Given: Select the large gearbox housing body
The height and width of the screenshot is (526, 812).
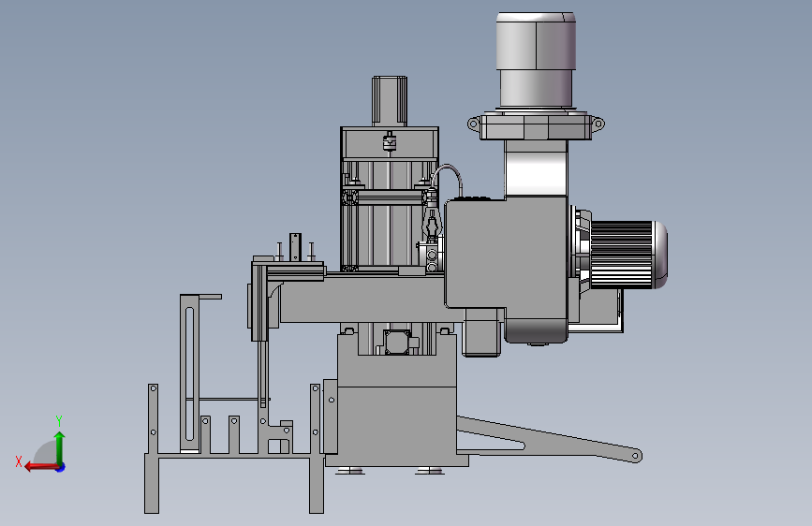Looking at the screenshot, I should (x=507, y=254).
